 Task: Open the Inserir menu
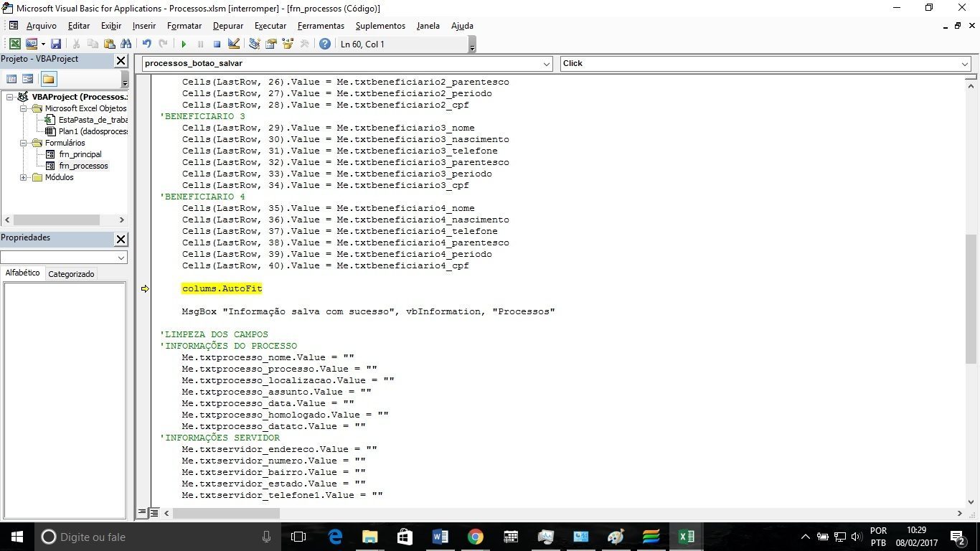tap(144, 26)
